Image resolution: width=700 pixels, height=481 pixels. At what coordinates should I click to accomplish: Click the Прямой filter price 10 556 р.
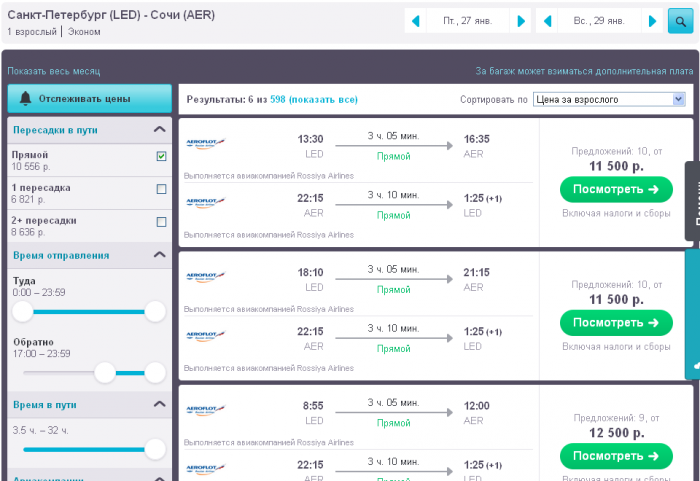point(31,167)
